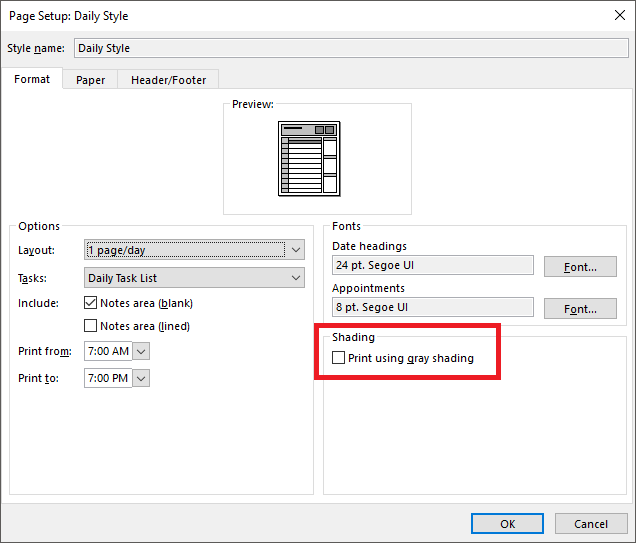636x543 pixels.
Task: Click the Print from 7:00 AM field
Action: pyautogui.click(x=108, y=351)
